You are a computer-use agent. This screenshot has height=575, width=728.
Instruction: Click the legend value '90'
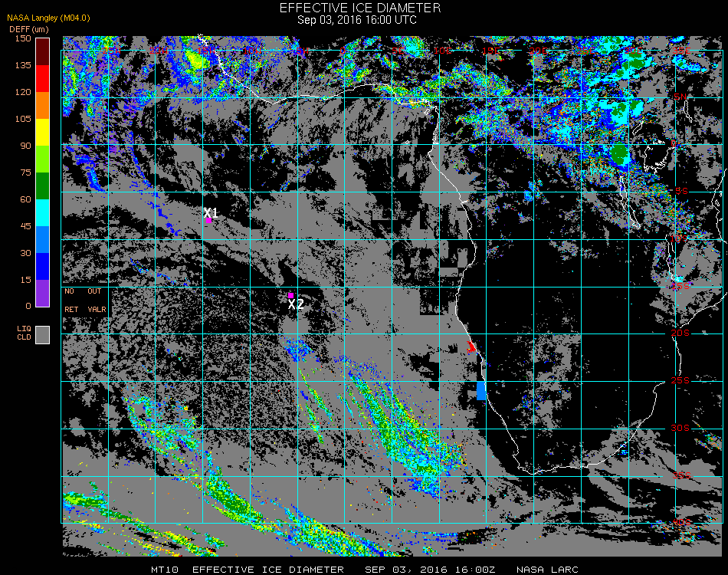click(25, 146)
